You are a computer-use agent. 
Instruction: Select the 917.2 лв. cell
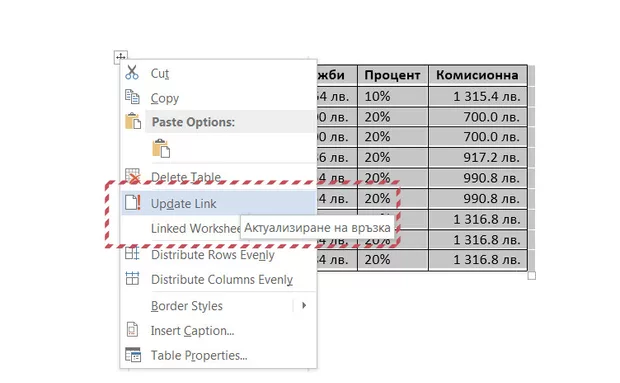(478, 158)
